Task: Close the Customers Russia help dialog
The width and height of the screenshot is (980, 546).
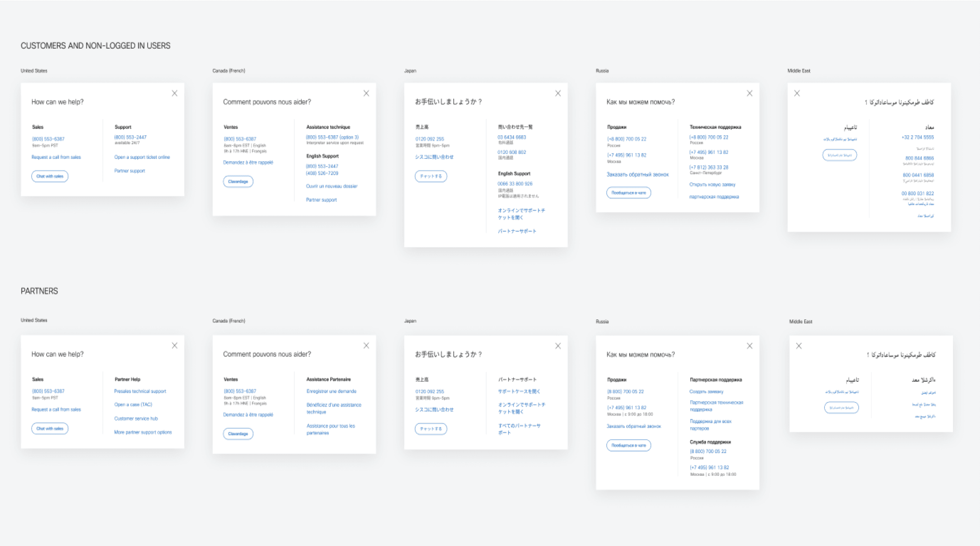Action: click(x=750, y=93)
